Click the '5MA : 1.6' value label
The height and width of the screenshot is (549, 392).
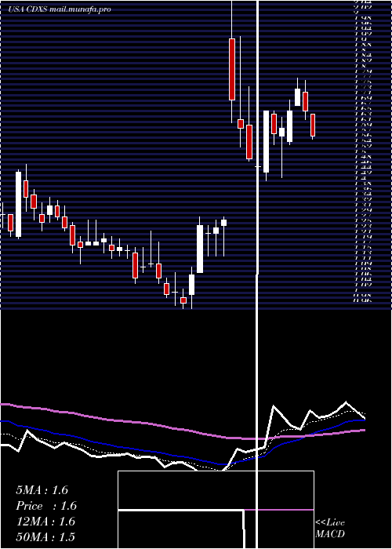(x=42, y=490)
